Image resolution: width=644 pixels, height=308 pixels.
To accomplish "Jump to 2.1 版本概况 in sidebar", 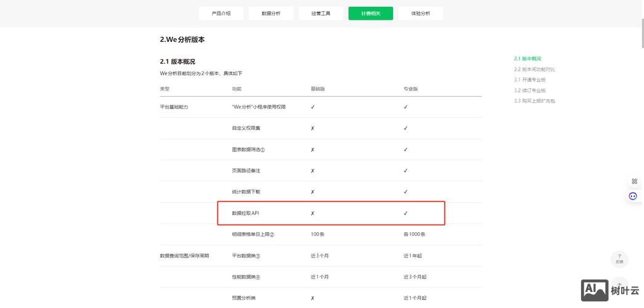I will [x=528, y=59].
